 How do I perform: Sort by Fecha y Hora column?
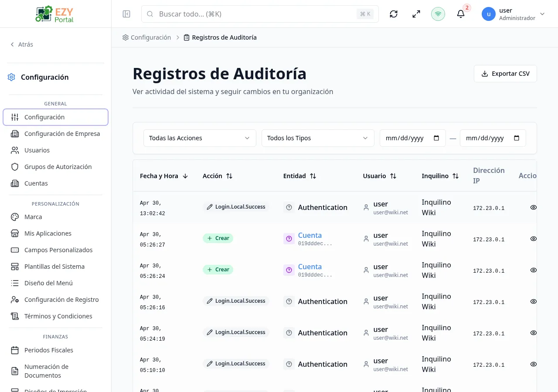point(164,176)
